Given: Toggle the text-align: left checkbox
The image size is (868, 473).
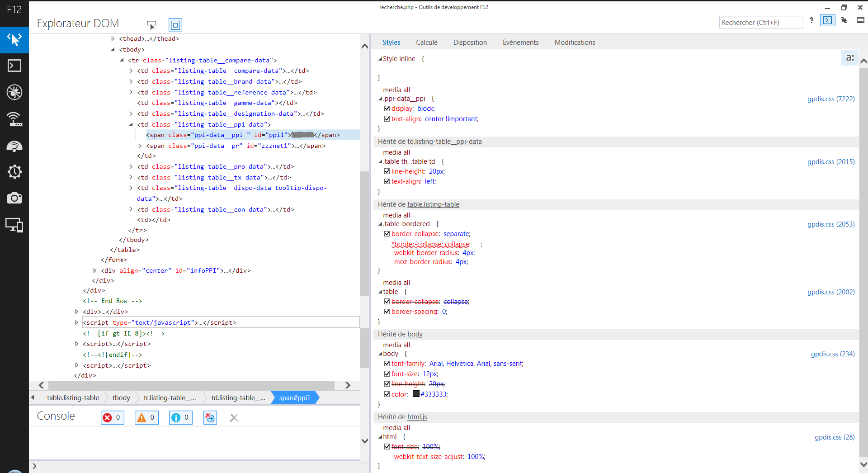Looking at the screenshot, I should (x=387, y=181).
